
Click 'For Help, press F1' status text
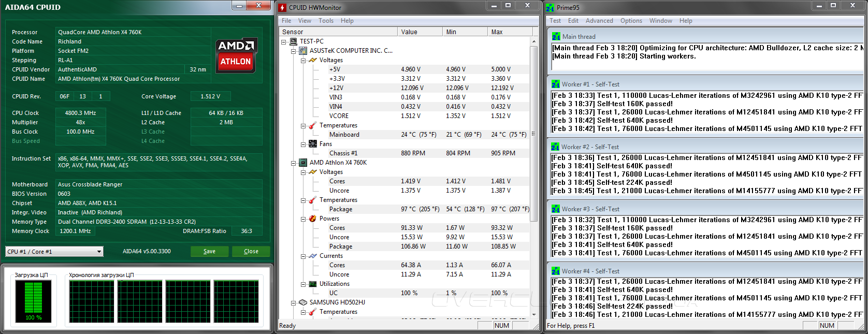[x=571, y=326]
